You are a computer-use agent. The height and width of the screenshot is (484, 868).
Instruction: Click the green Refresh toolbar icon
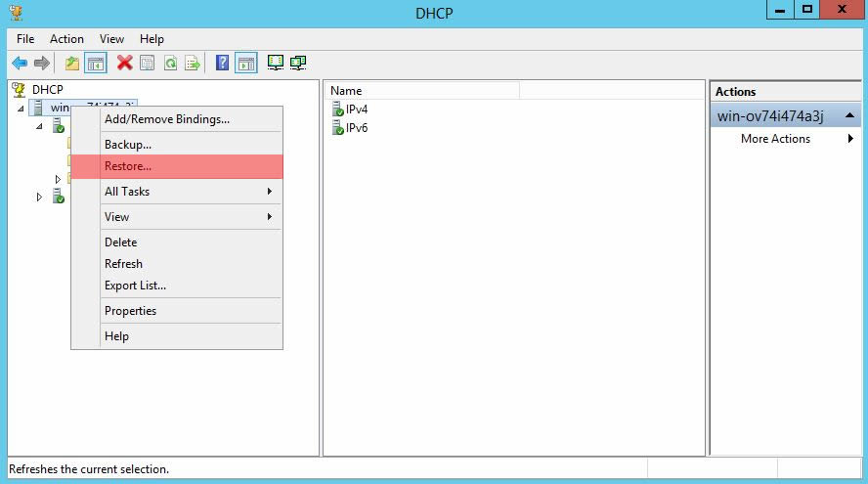(x=170, y=64)
